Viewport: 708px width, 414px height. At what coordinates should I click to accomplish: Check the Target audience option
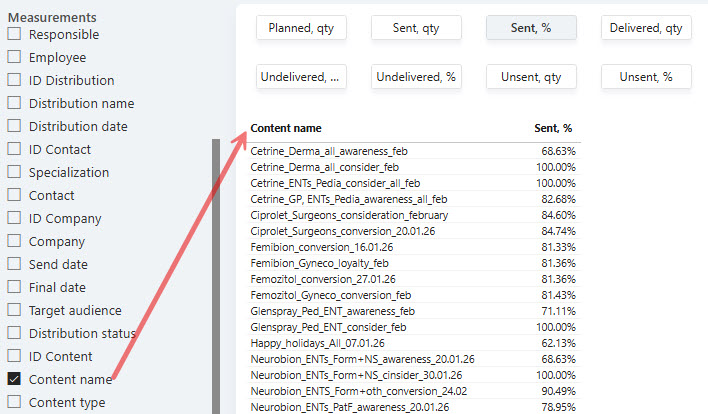click(x=14, y=310)
